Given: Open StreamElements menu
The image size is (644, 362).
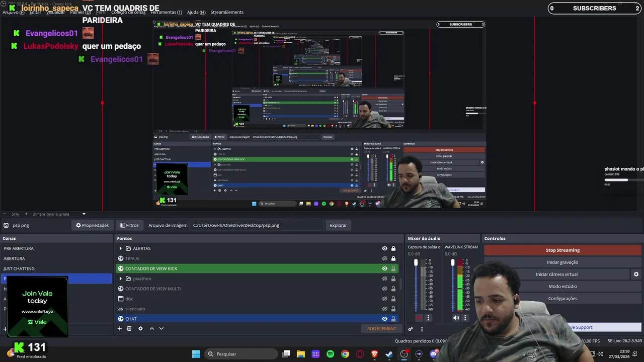Looking at the screenshot, I should click(x=227, y=12).
